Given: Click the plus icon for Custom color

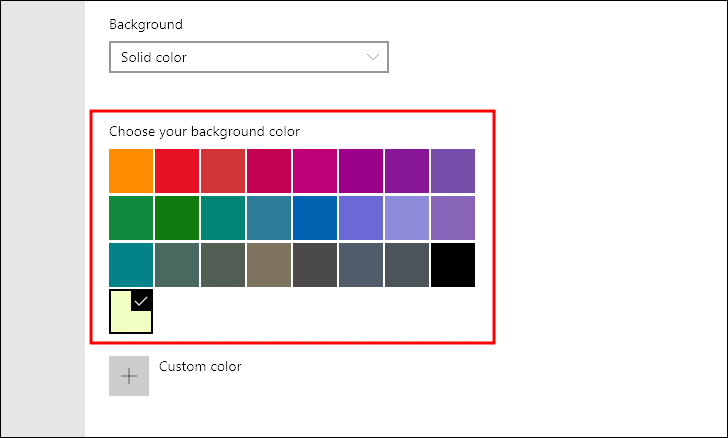Looking at the screenshot, I should click(x=129, y=376).
